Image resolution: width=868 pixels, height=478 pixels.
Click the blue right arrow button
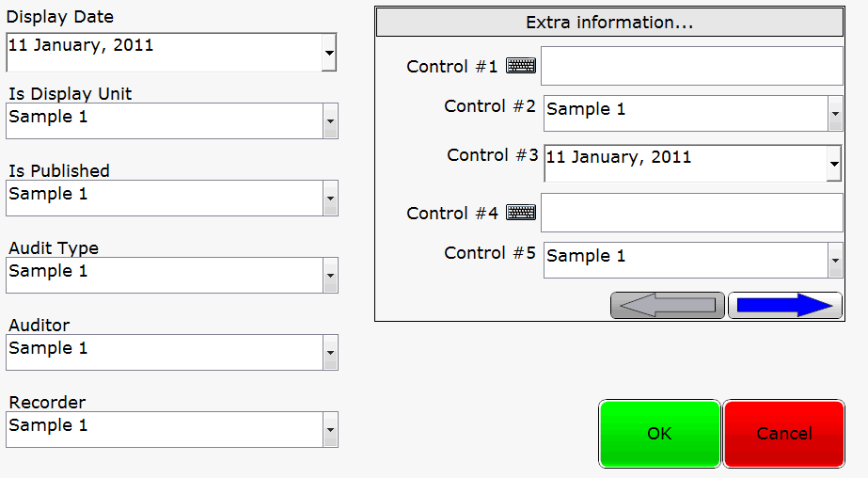point(785,305)
